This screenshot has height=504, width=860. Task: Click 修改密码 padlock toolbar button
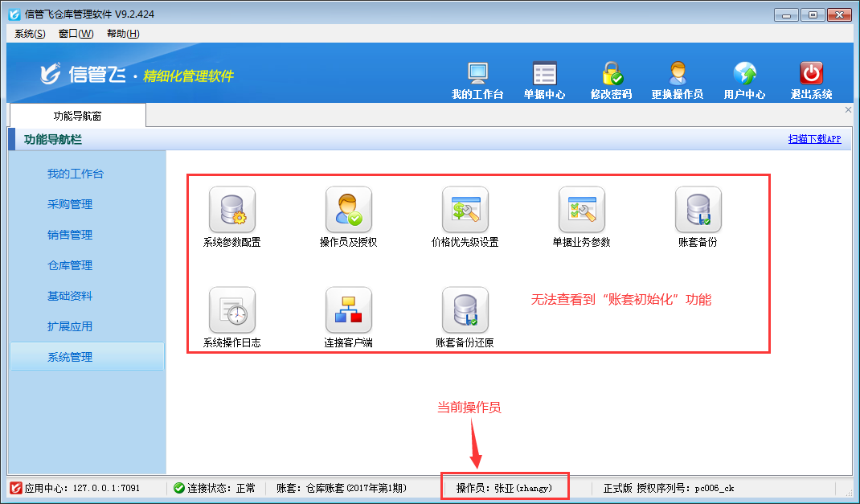point(611,74)
